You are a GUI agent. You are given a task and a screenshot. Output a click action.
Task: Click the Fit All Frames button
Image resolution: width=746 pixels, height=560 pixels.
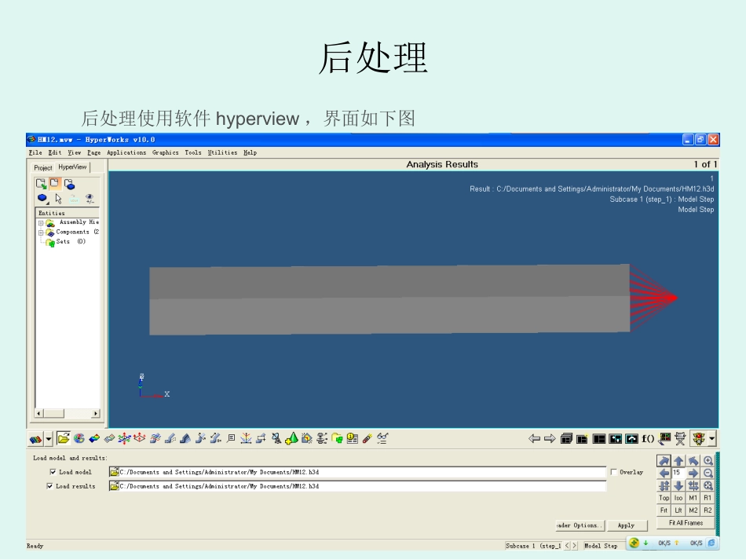click(x=686, y=523)
